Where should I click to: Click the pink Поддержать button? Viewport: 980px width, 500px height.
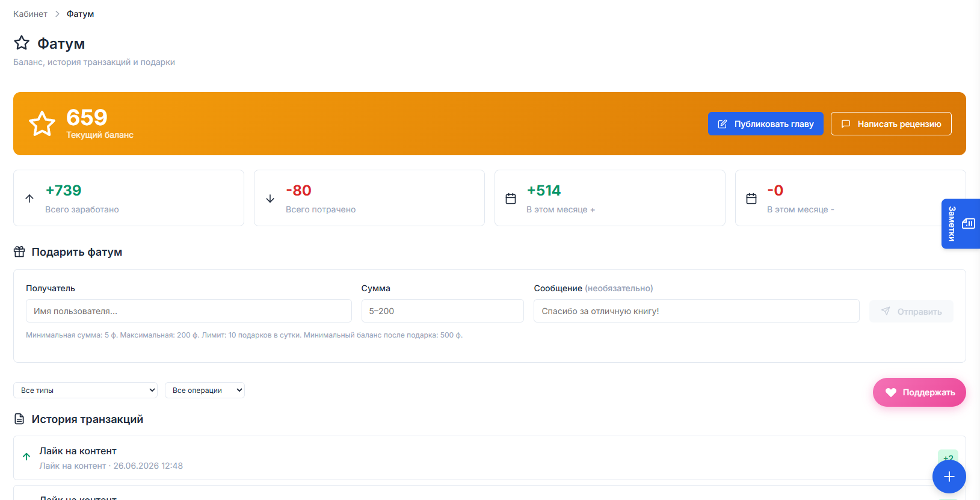point(919,392)
